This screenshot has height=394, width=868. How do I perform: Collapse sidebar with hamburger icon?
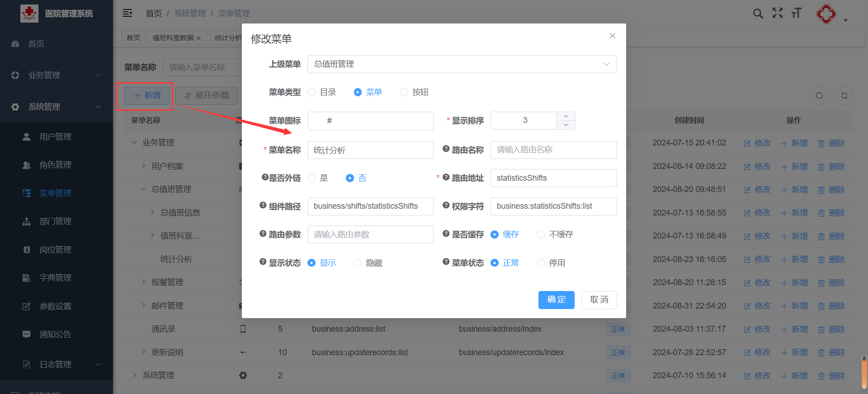127,13
